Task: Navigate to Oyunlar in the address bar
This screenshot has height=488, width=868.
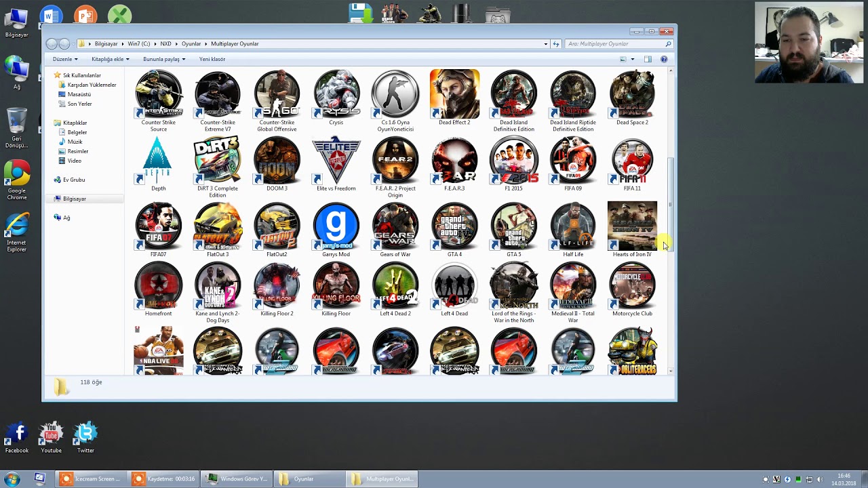Action: pyautogui.click(x=191, y=43)
